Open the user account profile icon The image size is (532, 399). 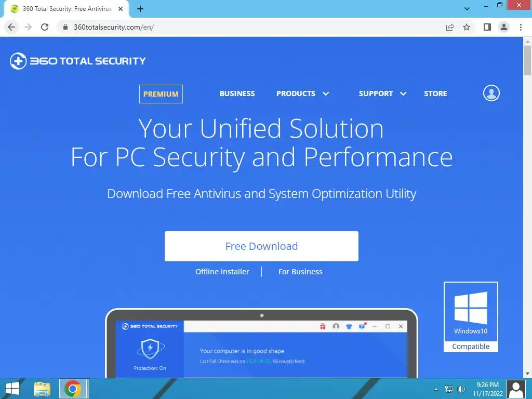point(491,93)
